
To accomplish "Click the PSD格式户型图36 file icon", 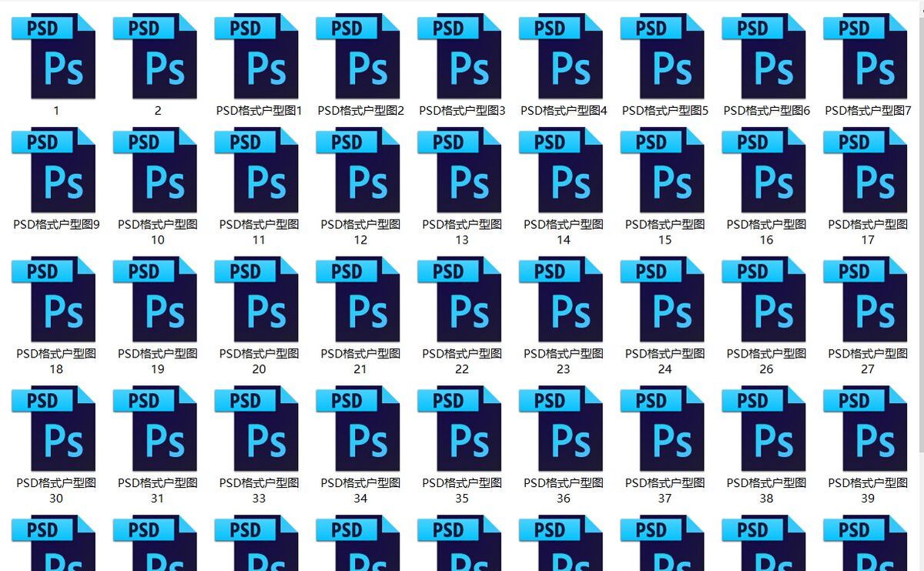I will (564, 431).
